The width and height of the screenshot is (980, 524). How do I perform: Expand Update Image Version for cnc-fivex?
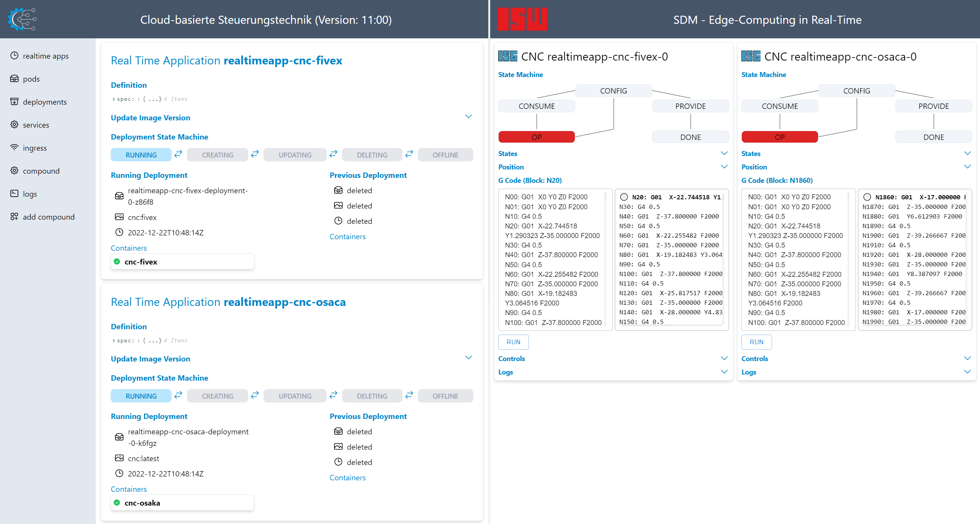[x=468, y=117]
